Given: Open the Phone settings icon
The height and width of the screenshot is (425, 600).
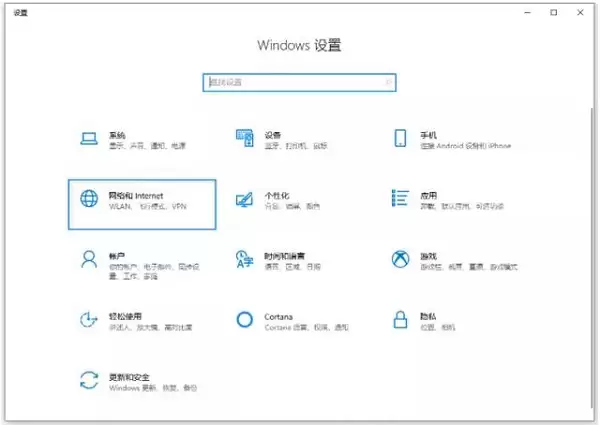Looking at the screenshot, I should pyautogui.click(x=400, y=138).
